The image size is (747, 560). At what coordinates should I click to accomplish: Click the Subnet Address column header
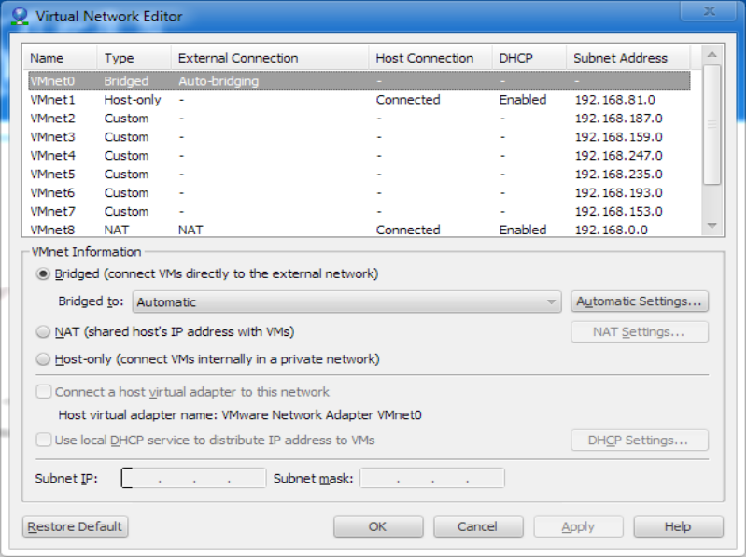(x=620, y=58)
